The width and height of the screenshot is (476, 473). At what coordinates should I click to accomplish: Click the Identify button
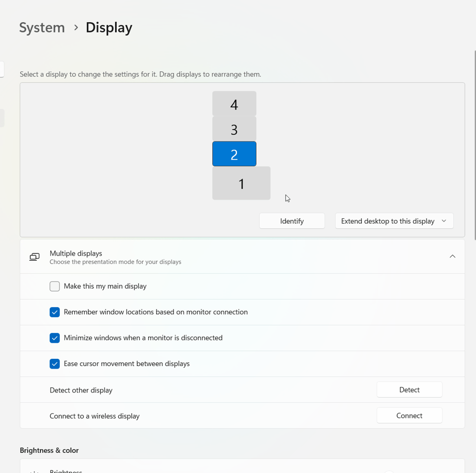coord(292,220)
